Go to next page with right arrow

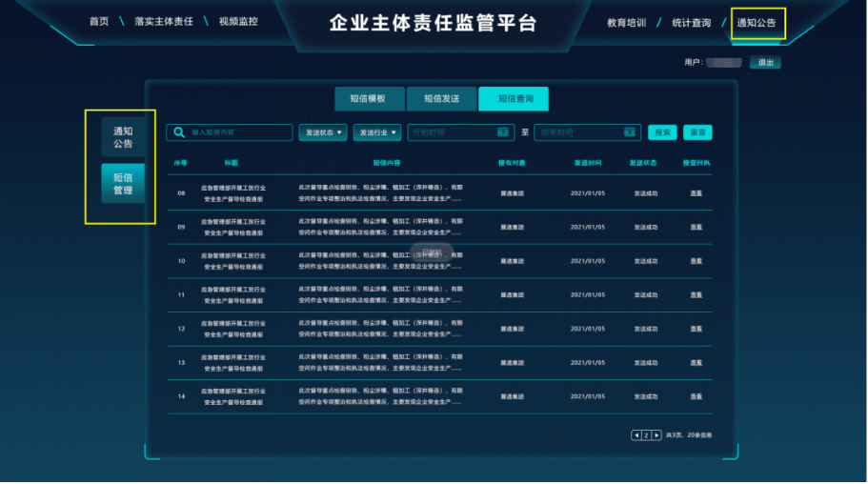click(x=656, y=435)
